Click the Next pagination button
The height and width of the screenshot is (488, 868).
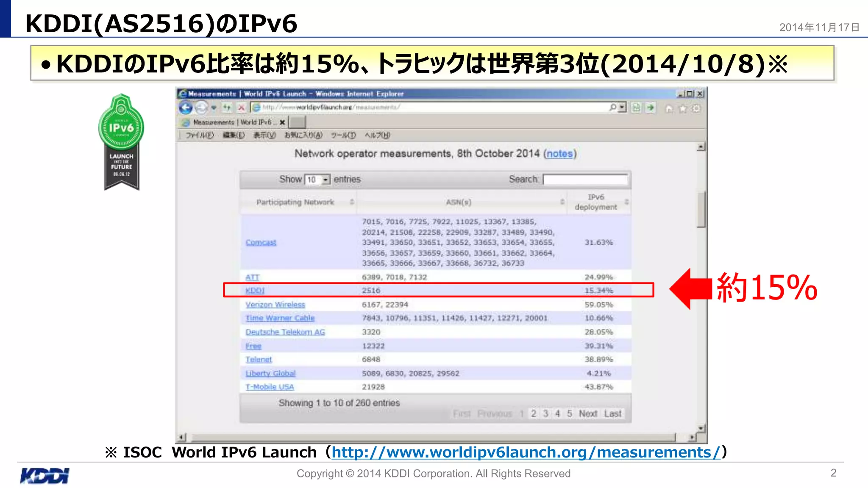[588, 413]
